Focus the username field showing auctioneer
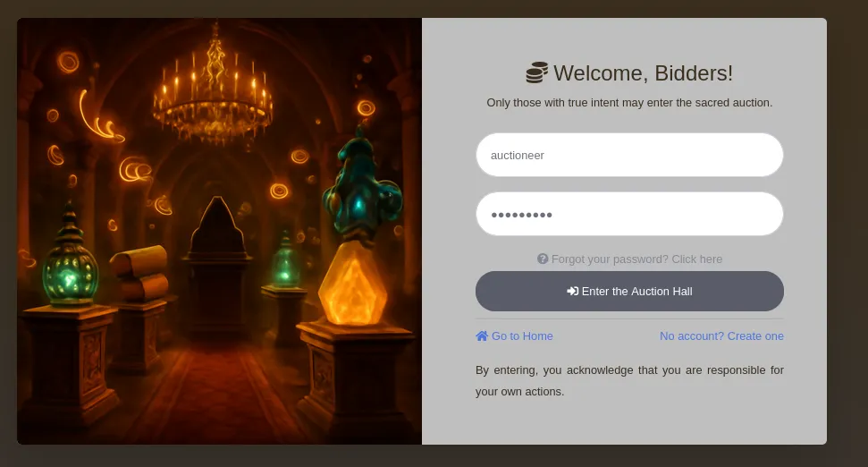The image size is (868, 467). pos(629,155)
